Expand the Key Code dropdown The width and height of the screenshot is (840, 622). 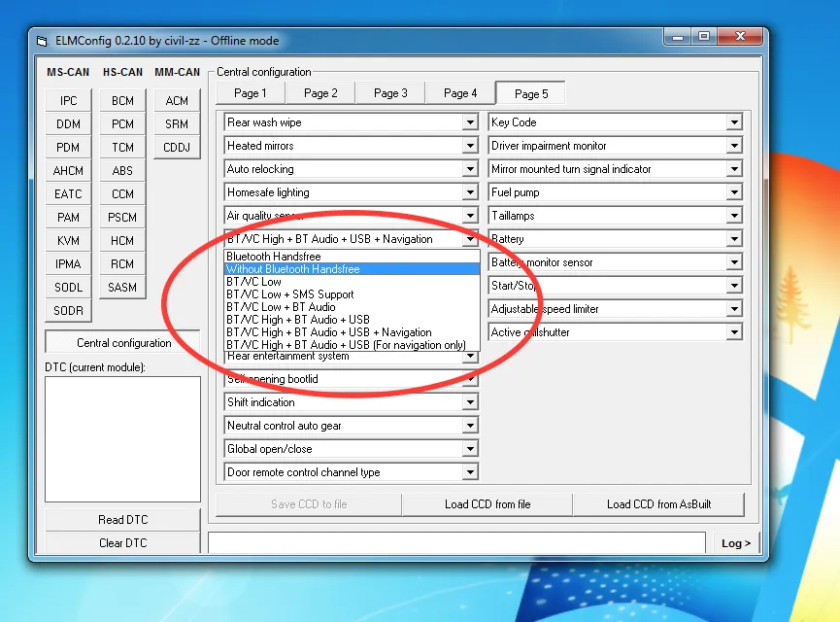(734, 122)
